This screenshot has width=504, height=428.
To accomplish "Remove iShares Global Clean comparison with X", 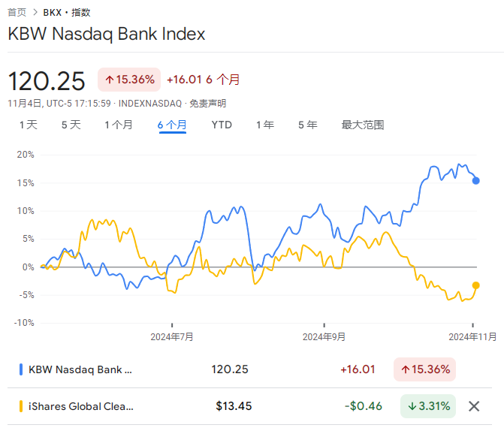I will tap(474, 406).
